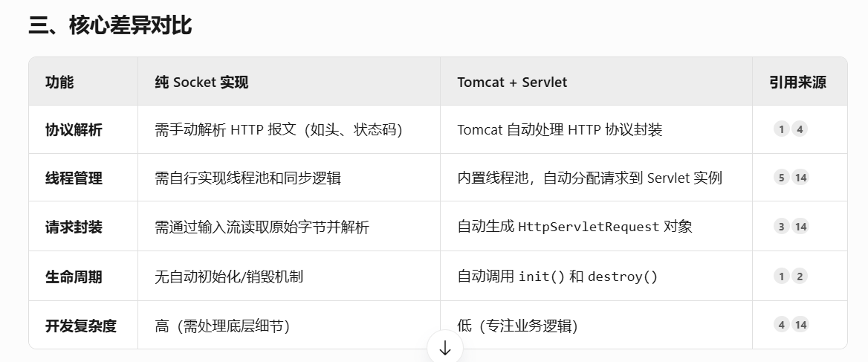Open citation 14 in 开发复杂度 row
Screen dimensions: 868x362
(x=800, y=325)
